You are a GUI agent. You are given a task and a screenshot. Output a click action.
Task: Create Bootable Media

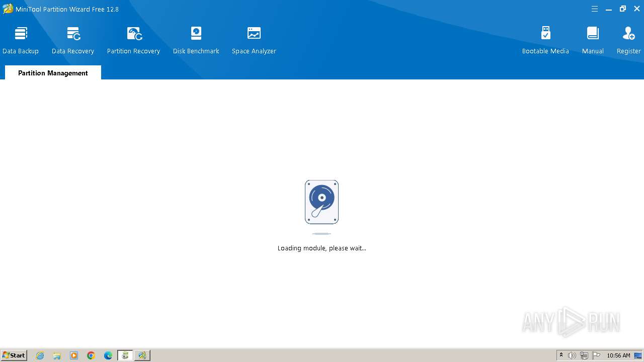pyautogui.click(x=545, y=41)
